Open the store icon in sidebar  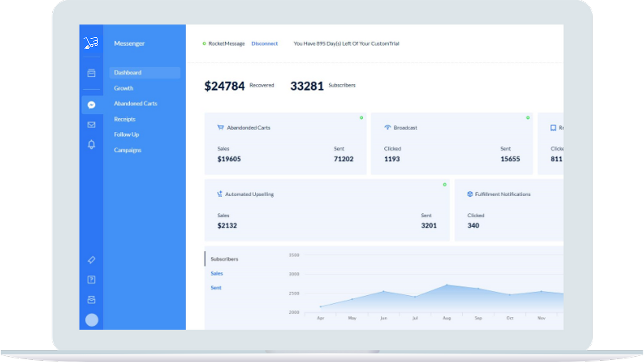click(91, 73)
